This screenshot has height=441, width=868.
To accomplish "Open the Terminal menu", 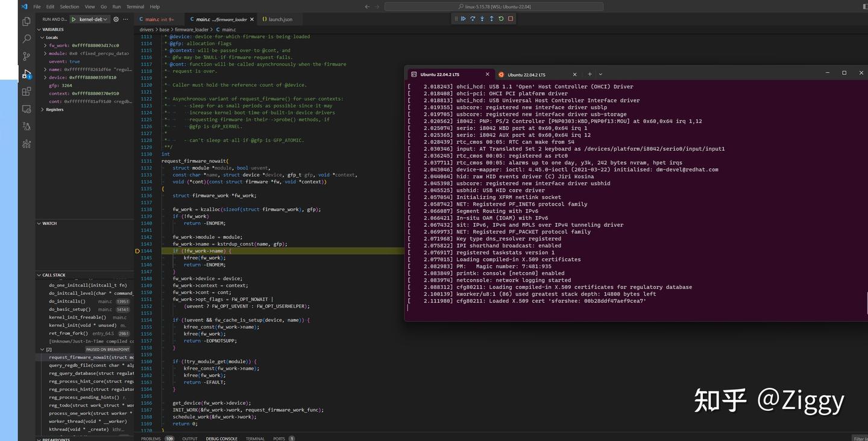I will click(135, 7).
